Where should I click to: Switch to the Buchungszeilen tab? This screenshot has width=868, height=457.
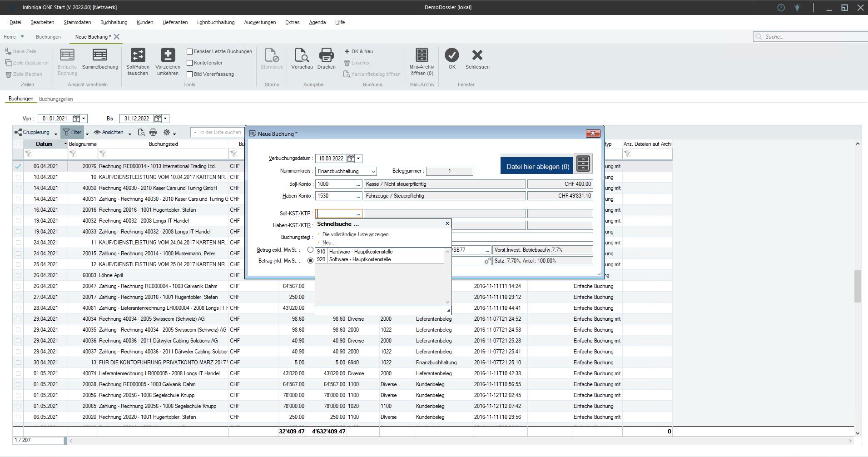tap(56, 99)
